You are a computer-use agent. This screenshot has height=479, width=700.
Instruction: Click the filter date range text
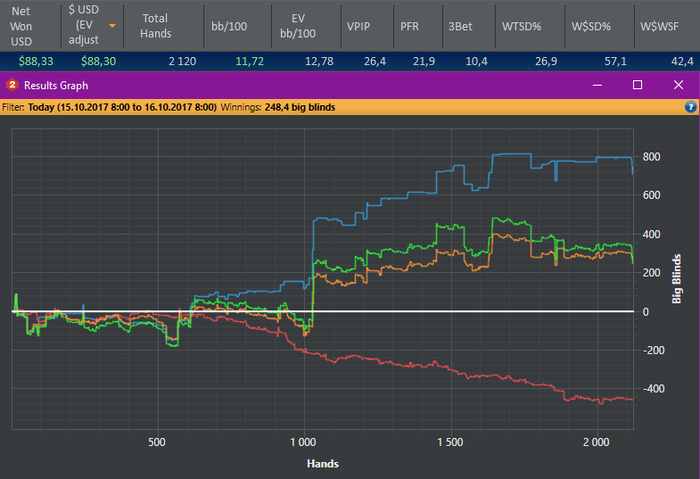[122, 107]
